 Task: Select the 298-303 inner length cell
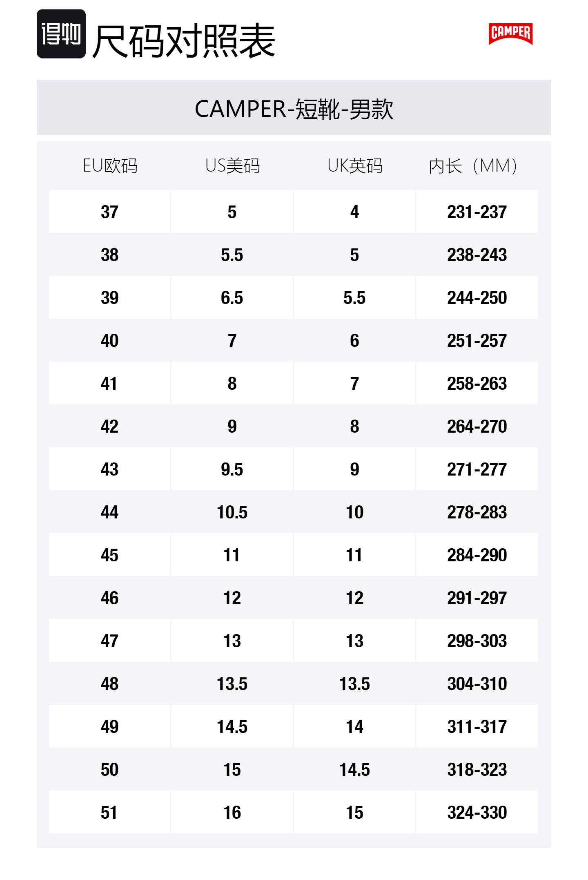pos(477,641)
